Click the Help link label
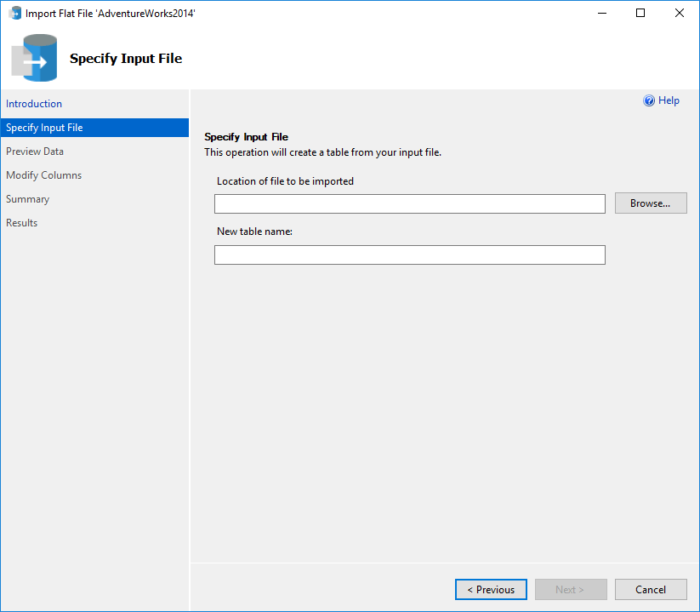Image resolution: width=700 pixels, height=612 pixels. 668,100
